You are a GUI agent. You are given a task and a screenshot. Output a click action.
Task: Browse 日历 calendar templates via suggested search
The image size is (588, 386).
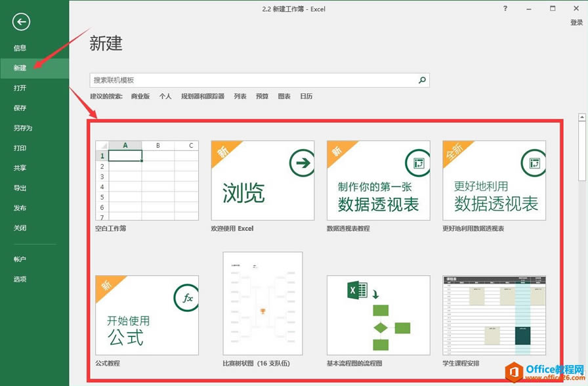[306, 96]
